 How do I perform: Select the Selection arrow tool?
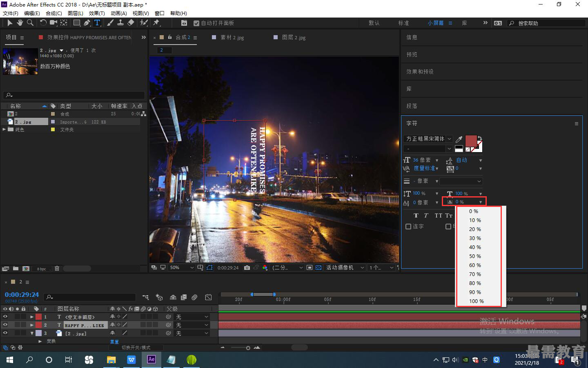[10, 23]
